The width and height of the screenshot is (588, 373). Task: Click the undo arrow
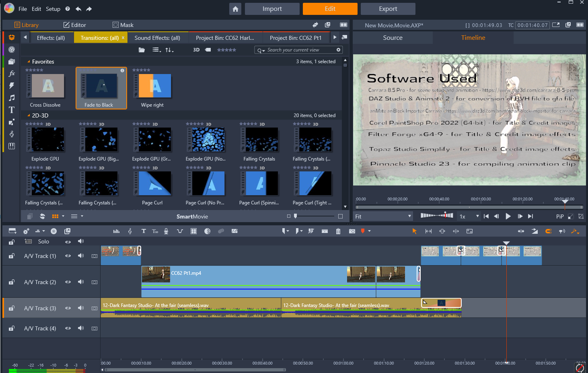pos(78,9)
